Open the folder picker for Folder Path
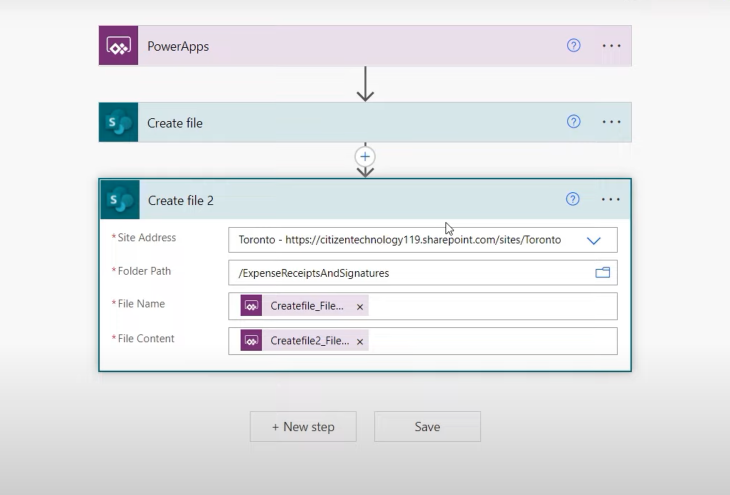Screen dimensions: 730x495 pyautogui.click(x=602, y=272)
